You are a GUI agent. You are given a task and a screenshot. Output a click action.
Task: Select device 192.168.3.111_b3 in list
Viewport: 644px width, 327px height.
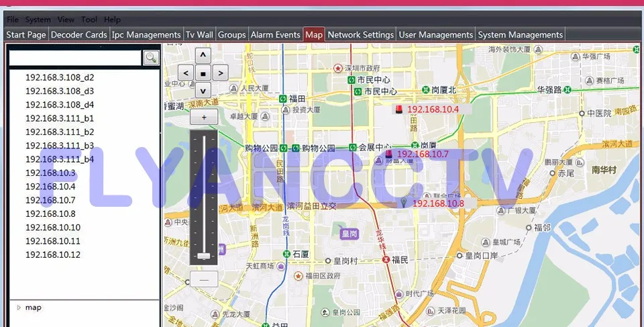[x=60, y=145]
